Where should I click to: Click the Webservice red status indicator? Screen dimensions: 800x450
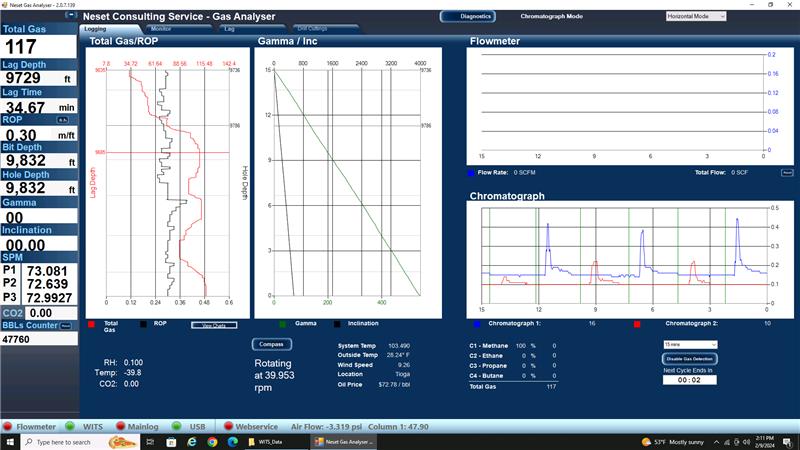(227, 425)
